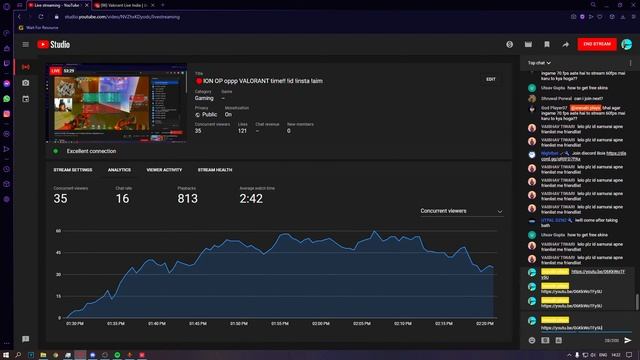Open the channel avatar account menu
Viewport: 640px width, 360px height.
[627, 44]
